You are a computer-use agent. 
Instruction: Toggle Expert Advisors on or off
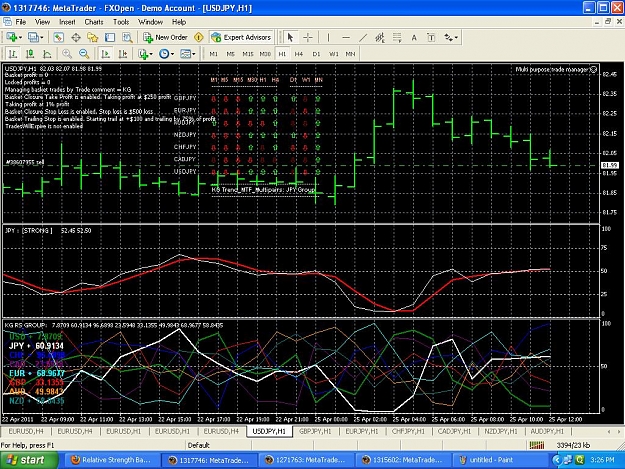242,37
